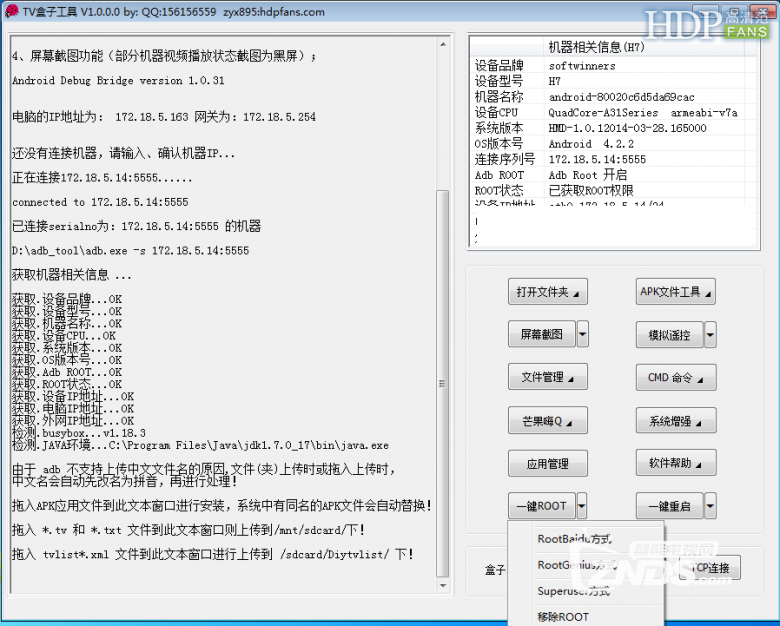The width and height of the screenshot is (780, 626).
Task: Open the 打开文件夹 menu button
Action: point(548,292)
